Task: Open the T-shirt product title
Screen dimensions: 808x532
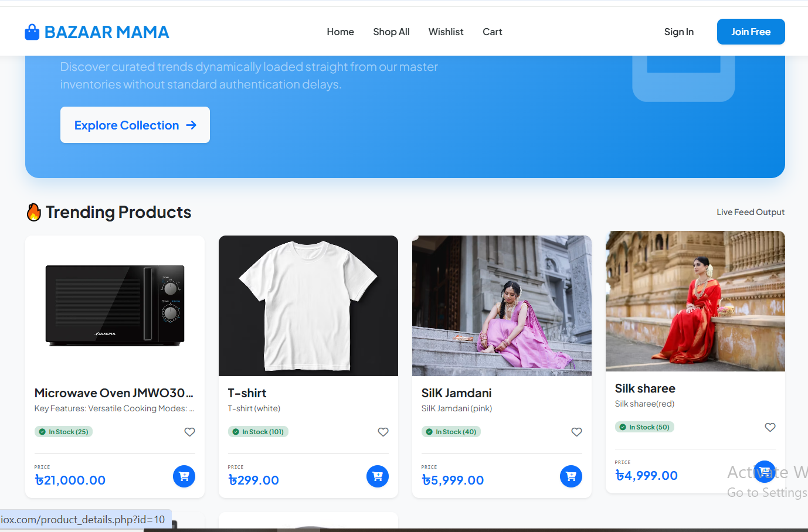Action: pyautogui.click(x=247, y=393)
